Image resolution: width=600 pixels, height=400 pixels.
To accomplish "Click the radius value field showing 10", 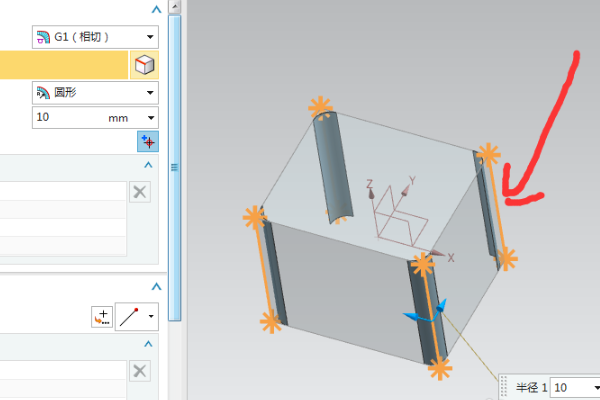I will coord(65,118).
